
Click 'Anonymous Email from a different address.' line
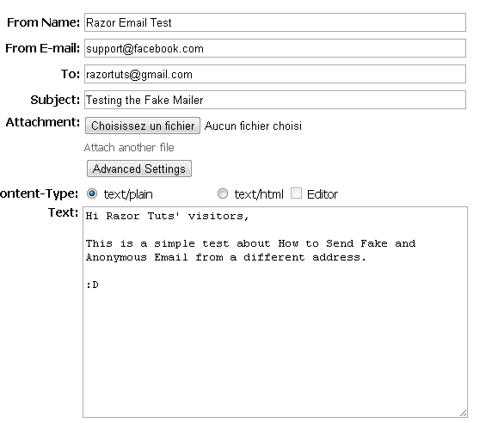pos(226,257)
